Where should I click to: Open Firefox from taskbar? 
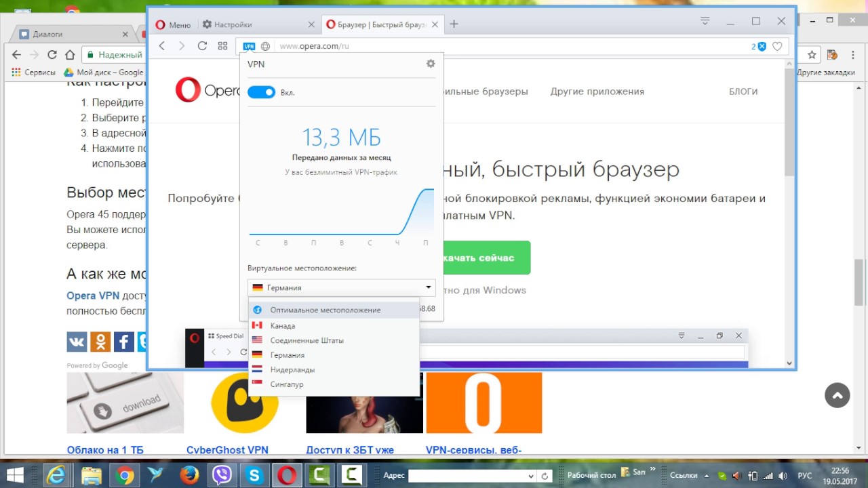(189, 476)
